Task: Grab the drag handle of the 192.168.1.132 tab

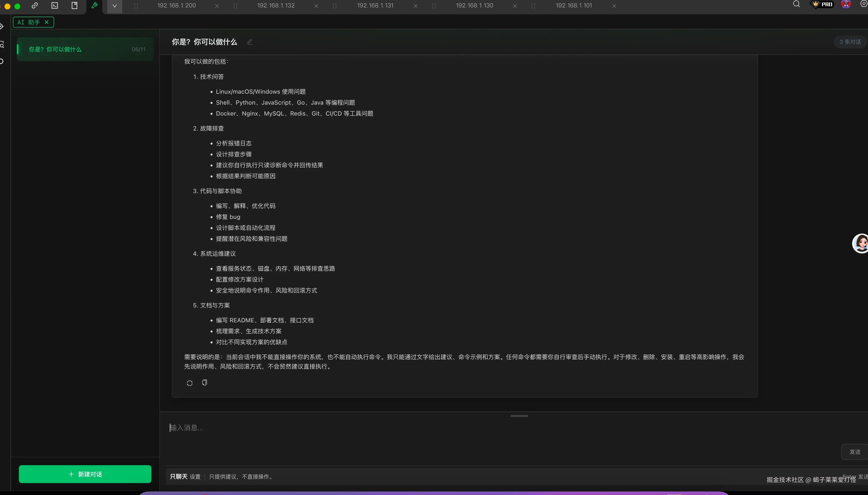Action: (x=235, y=6)
